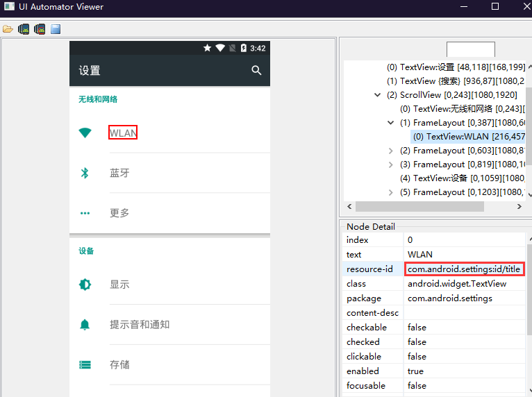Click the Device Screenshot toolbar icon
This screenshot has width=532, height=397.
coord(24,29)
